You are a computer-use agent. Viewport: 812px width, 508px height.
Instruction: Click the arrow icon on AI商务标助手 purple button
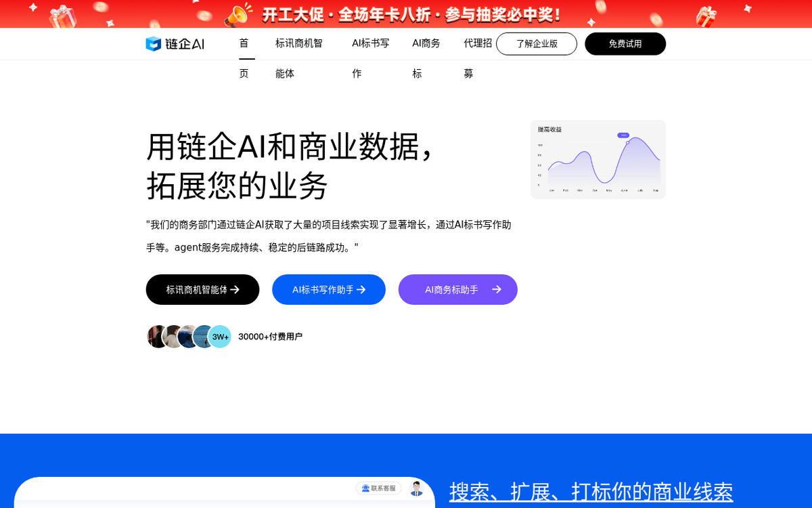point(497,289)
